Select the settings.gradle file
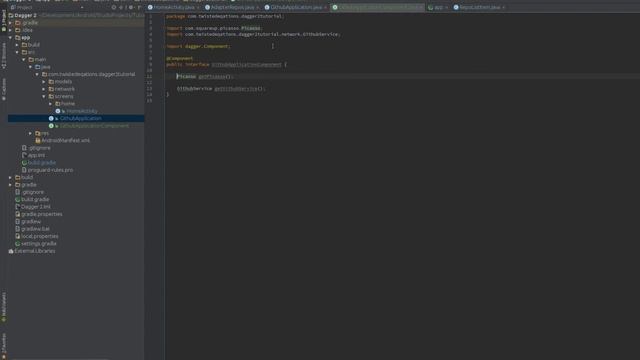The height and width of the screenshot is (360, 640). click(x=38, y=243)
